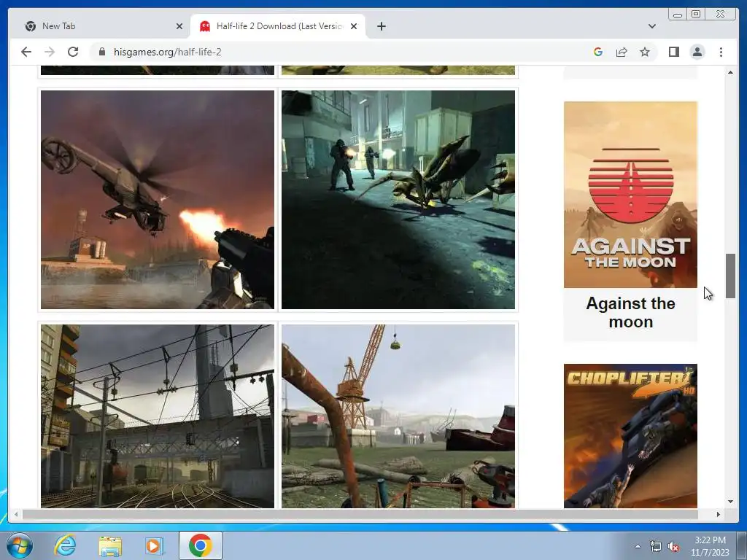Click the Against the Moon cover image
This screenshot has height=560, width=747.
tap(630, 194)
